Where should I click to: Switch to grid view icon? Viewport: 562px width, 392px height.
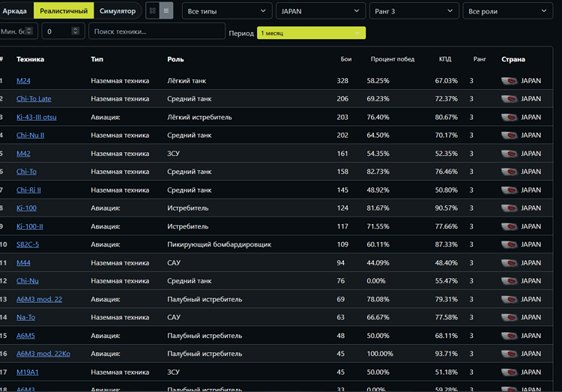[153, 10]
